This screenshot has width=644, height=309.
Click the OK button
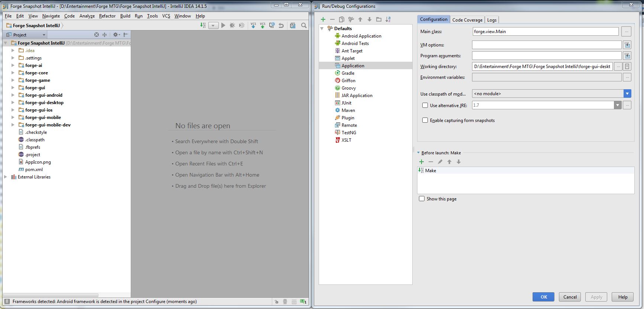[x=543, y=297]
